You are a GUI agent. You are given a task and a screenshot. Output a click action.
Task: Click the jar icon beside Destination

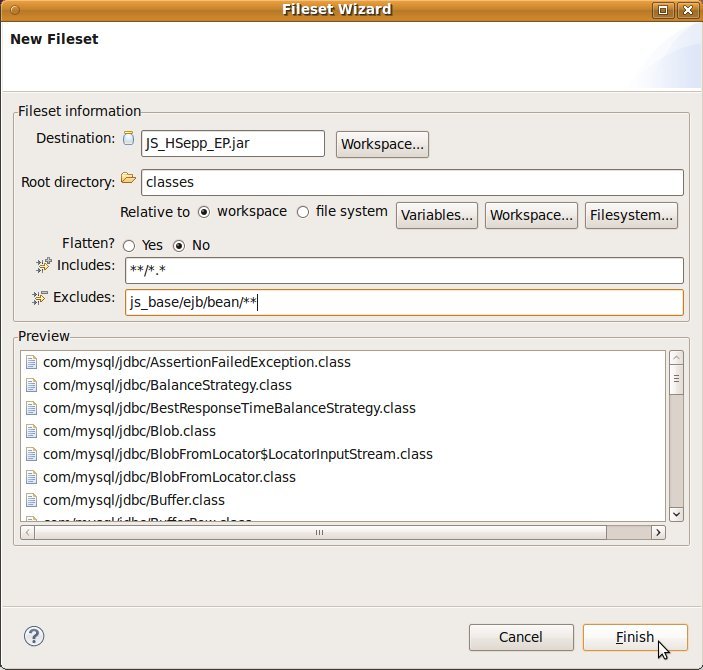(128, 139)
